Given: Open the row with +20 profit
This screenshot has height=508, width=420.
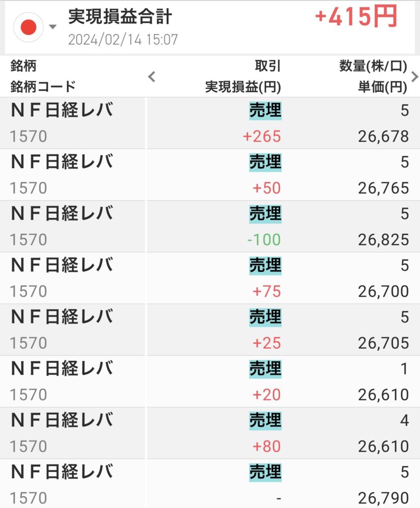Looking at the screenshot, I should click(210, 381).
